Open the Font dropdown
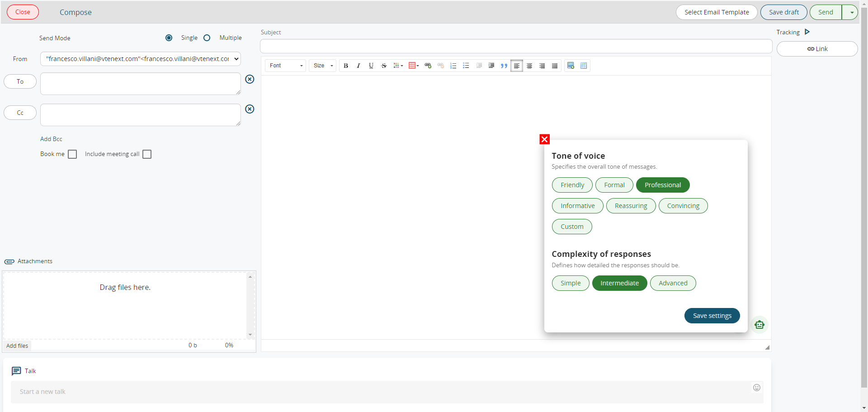 [286, 66]
